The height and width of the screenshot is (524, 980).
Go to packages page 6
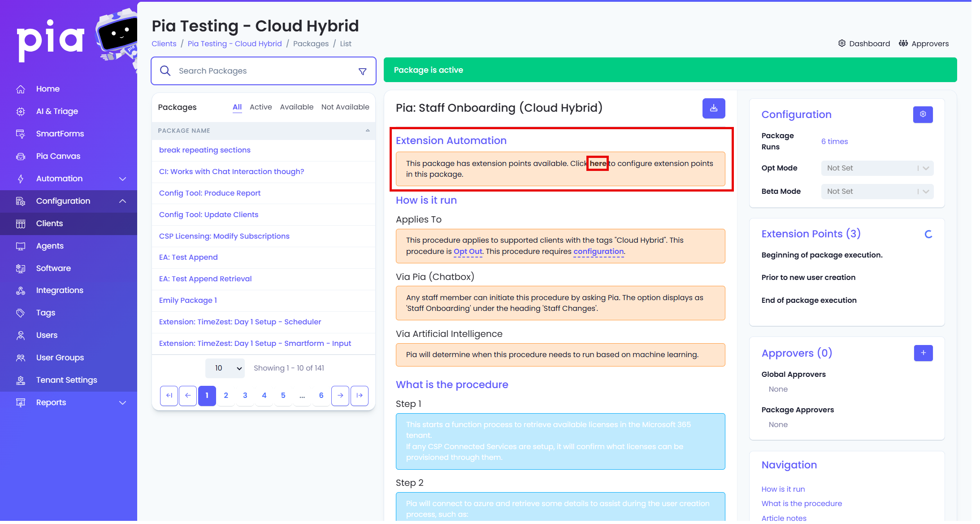(x=321, y=396)
